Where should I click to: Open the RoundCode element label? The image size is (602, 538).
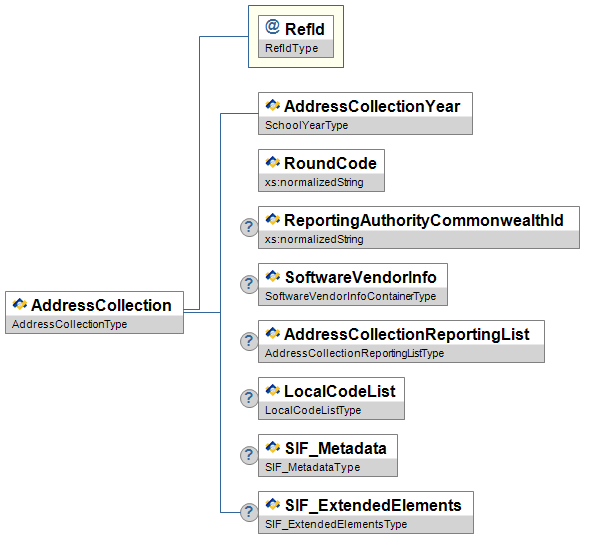pos(330,163)
